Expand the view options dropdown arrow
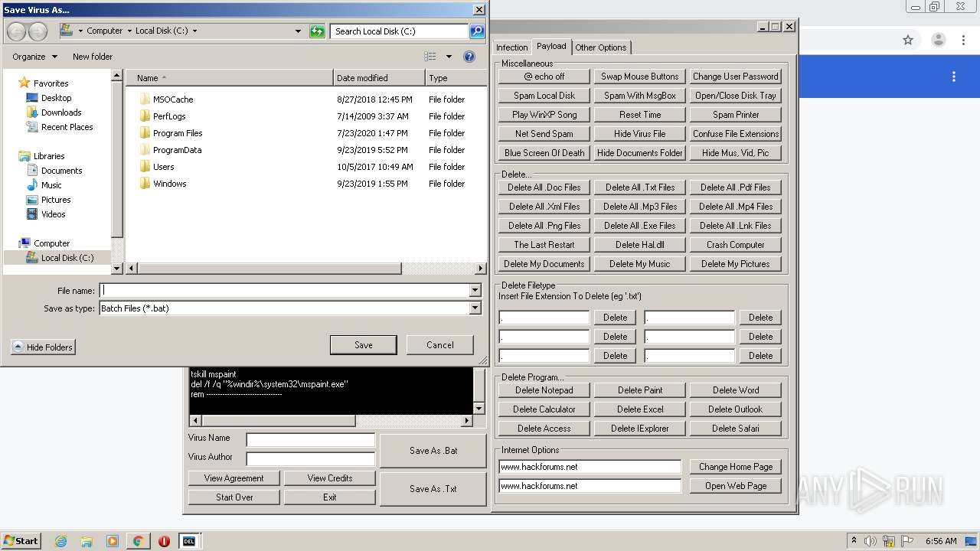The width and height of the screenshot is (980, 551). pos(449,57)
